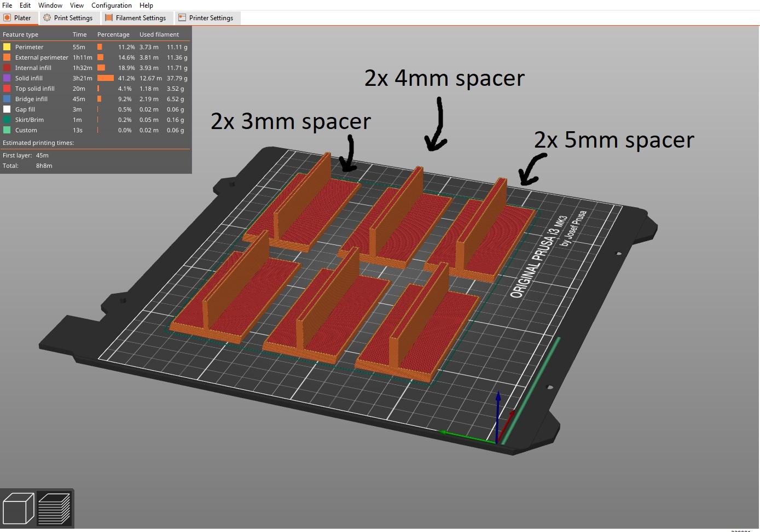This screenshot has width=760, height=532.
Task: Click the Feature type column header
Action: click(x=20, y=34)
